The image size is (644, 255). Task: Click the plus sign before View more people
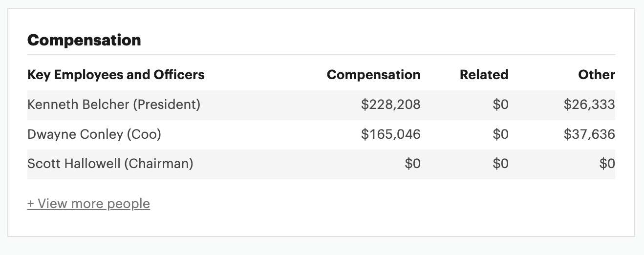pyautogui.click(x=31, y=204)
